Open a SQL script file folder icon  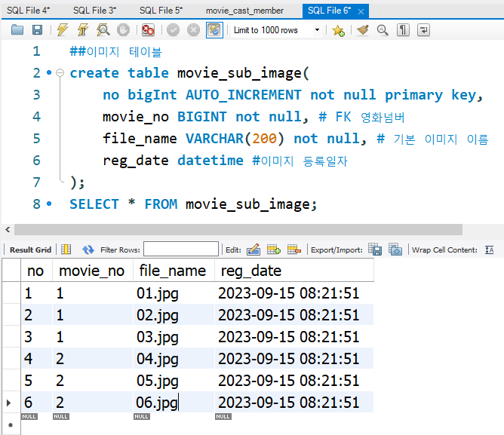[x=17, y=30]
